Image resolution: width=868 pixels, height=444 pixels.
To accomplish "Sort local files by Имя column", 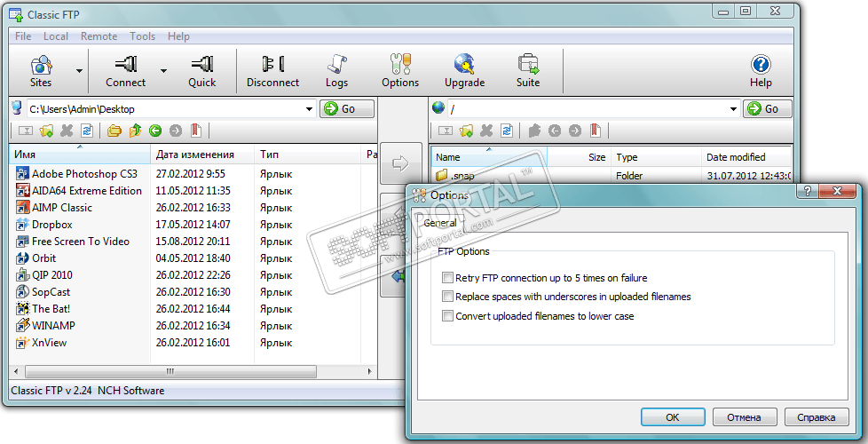I will click(80, 155).
